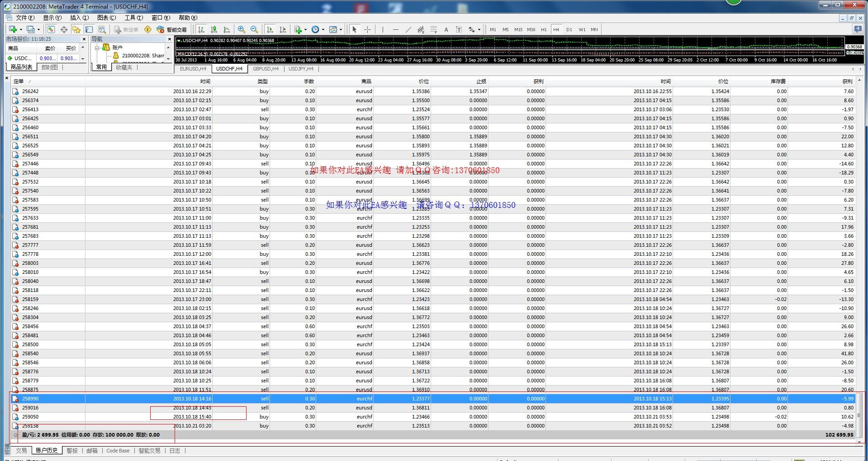868x461 pixels.
Task: Click the Indicators list icon
Action: click(298, 29)
